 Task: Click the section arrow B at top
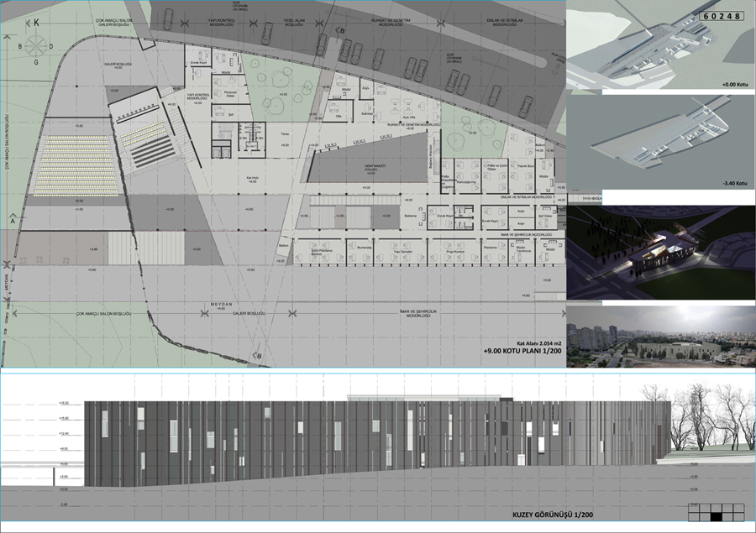pyautogui.click(x=340, y=31)
